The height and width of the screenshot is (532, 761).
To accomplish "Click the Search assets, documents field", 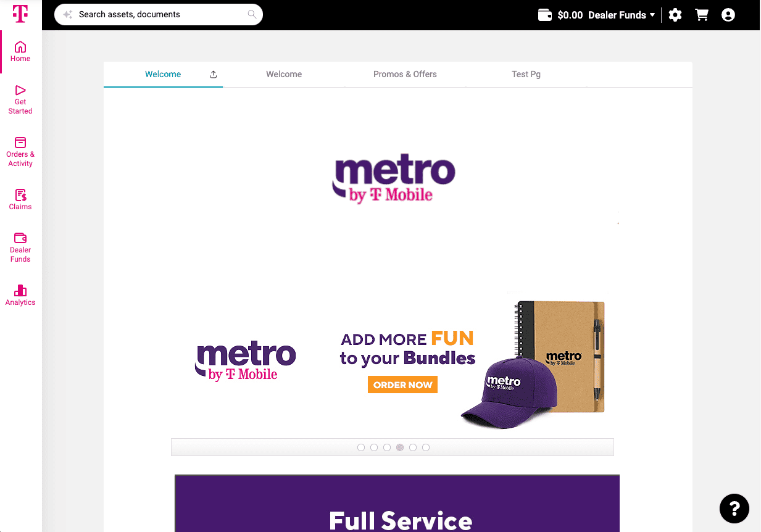I will pos(159,14).
